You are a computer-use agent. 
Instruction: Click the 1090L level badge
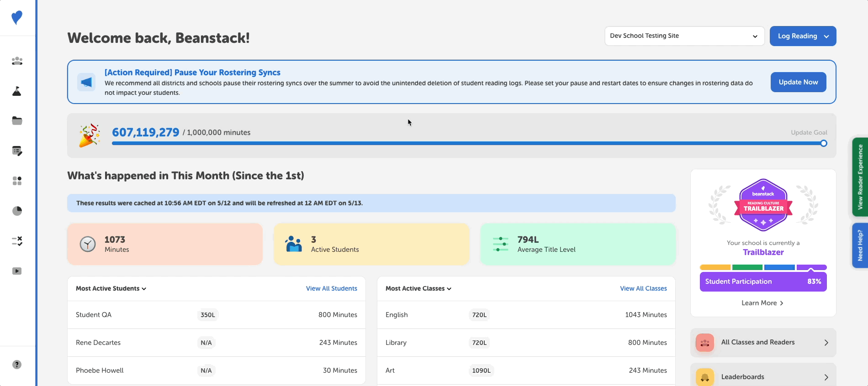tap(482, 370)
